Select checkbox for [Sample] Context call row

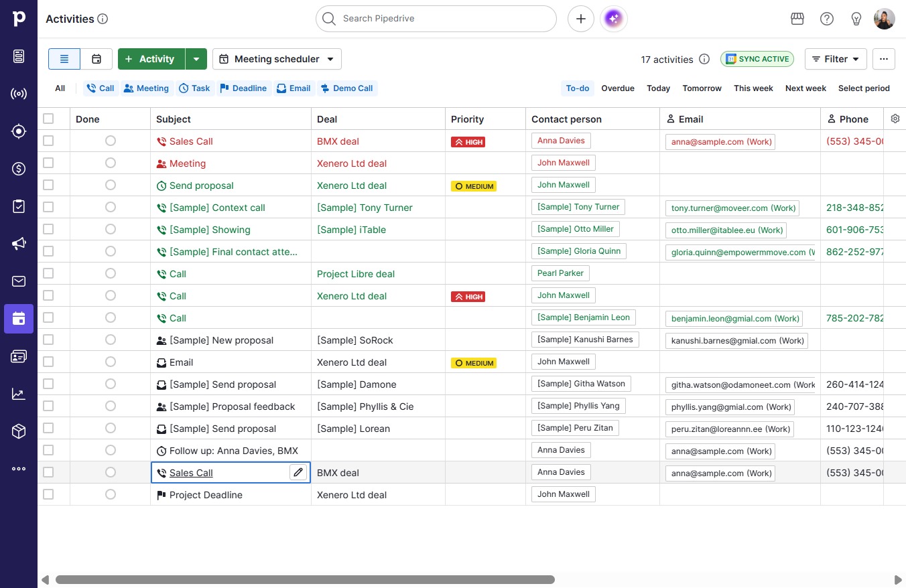[x=48, y=207]
